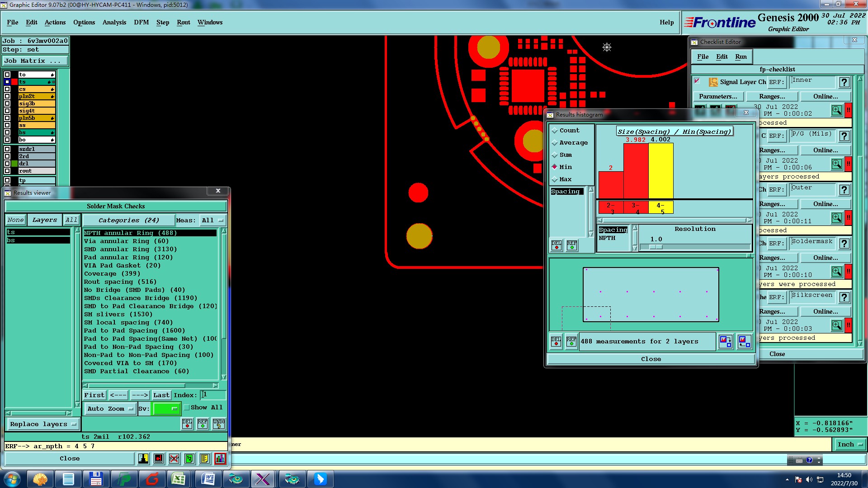Click the Index input field
868x488 pixels.
(x=213, y=395)
